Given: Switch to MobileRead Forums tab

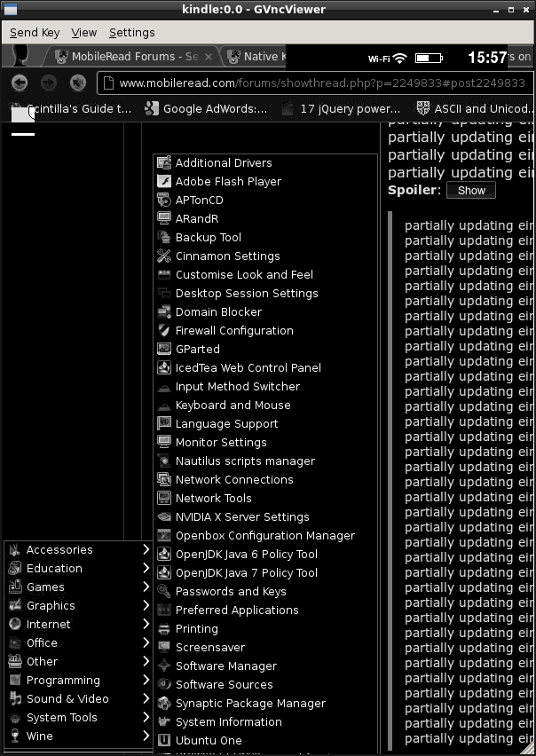Looking at the screenshot, I should [133, 57].
